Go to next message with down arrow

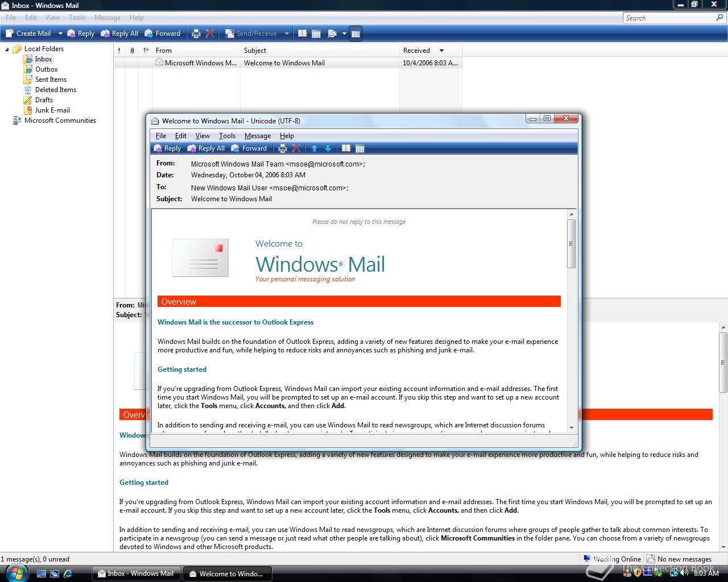pyautogui.click(x=328, y=148)
